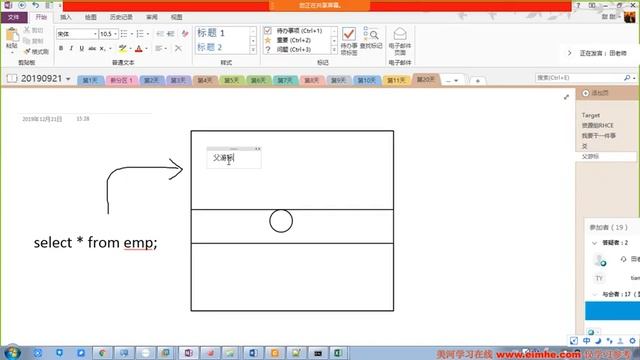The width and height of the screenshot is (640, 360).
Task: Open the font color dropdown arrow
Action: (147, 49)
